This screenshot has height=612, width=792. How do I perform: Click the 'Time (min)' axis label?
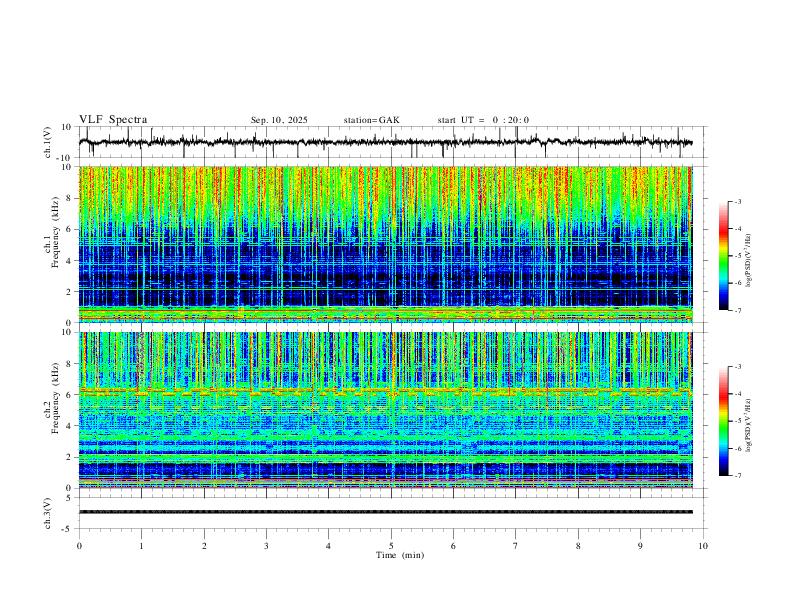click(400, 555)
